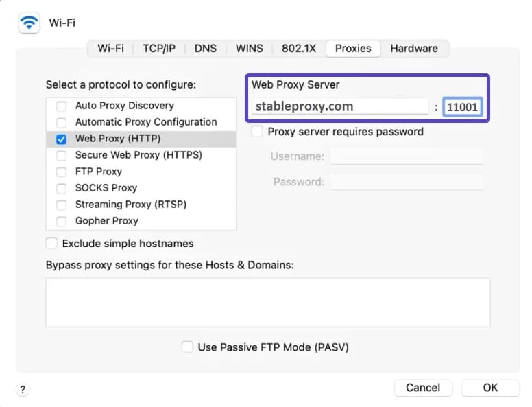
Task: Select the 802.1X tab
Action: tap(299, 49)
